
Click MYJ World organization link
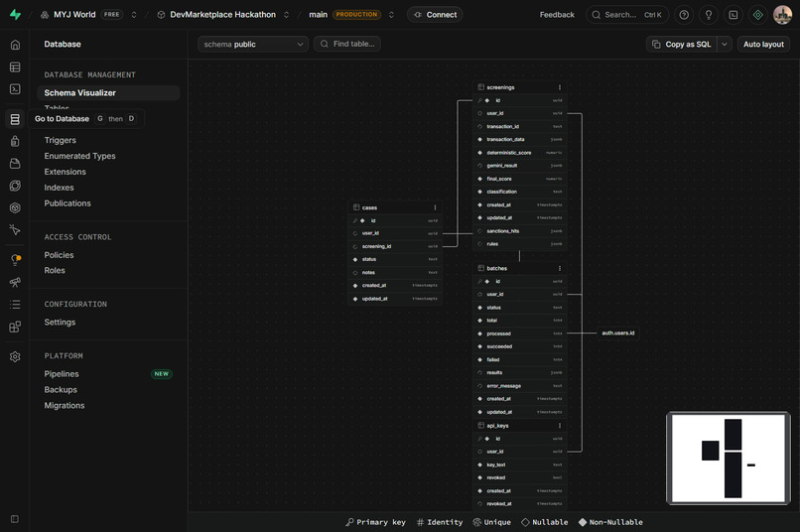(x=74, y=15)
